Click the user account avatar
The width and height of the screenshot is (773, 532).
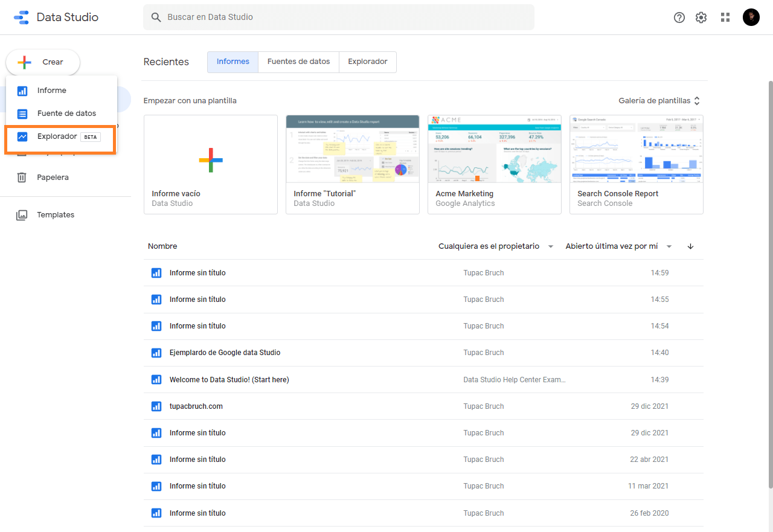[x=751, y=17]
